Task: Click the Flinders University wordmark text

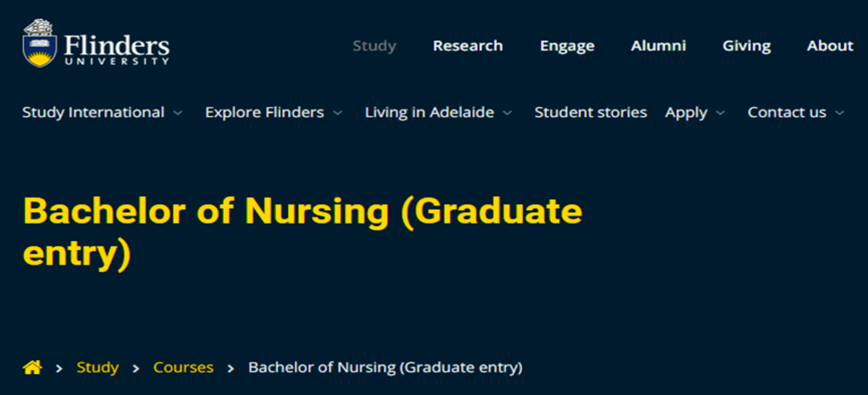Action: click(117, 50)
